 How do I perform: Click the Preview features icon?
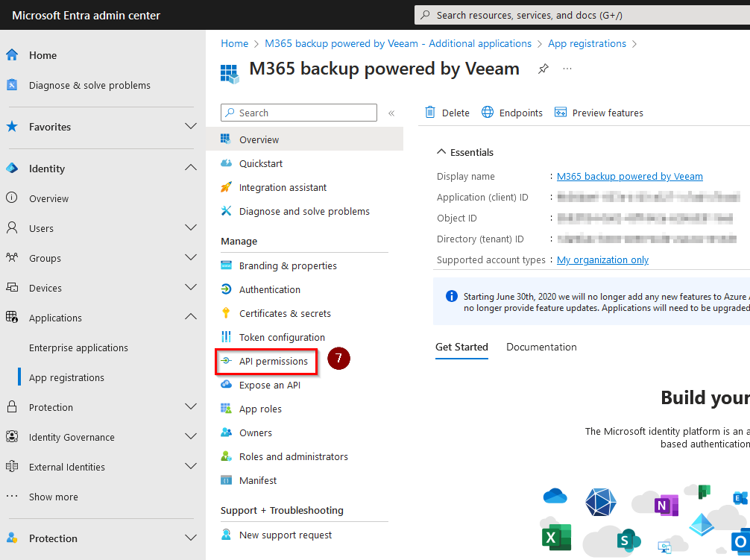(560, 113)
